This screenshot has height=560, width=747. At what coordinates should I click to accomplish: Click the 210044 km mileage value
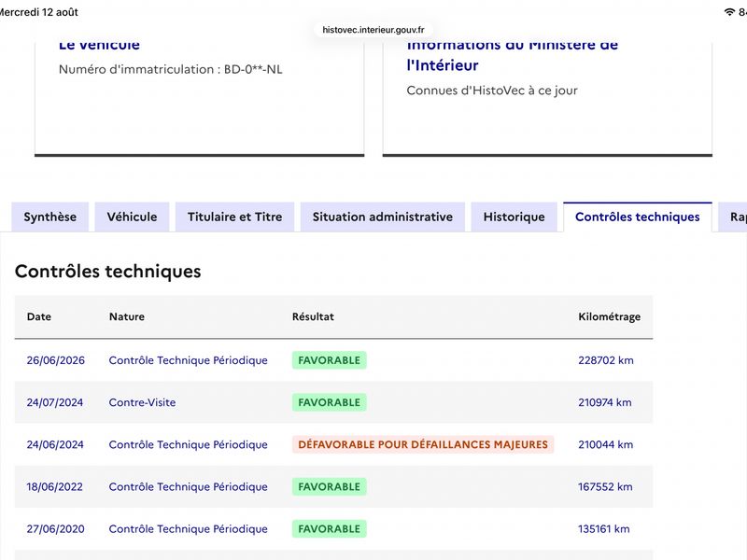point(606,445)
